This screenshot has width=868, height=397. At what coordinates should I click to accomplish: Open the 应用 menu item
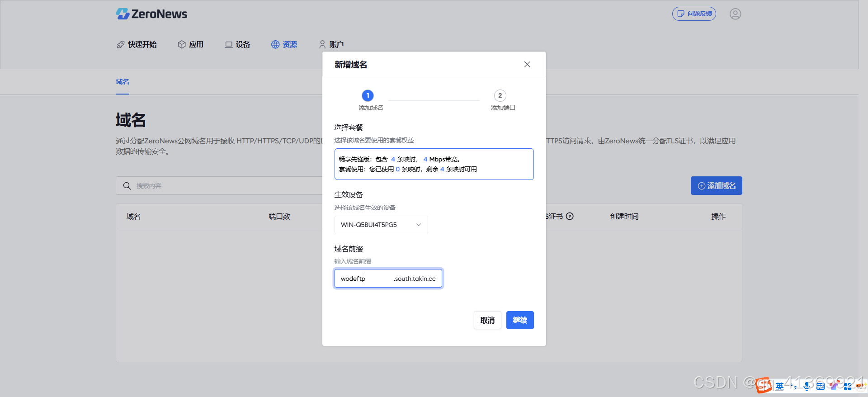[191, 44]
